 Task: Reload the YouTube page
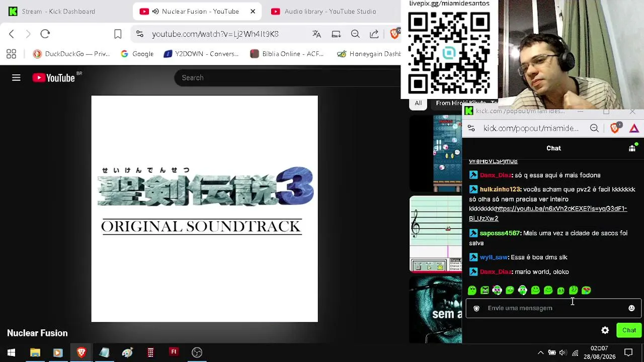point(45,34)
